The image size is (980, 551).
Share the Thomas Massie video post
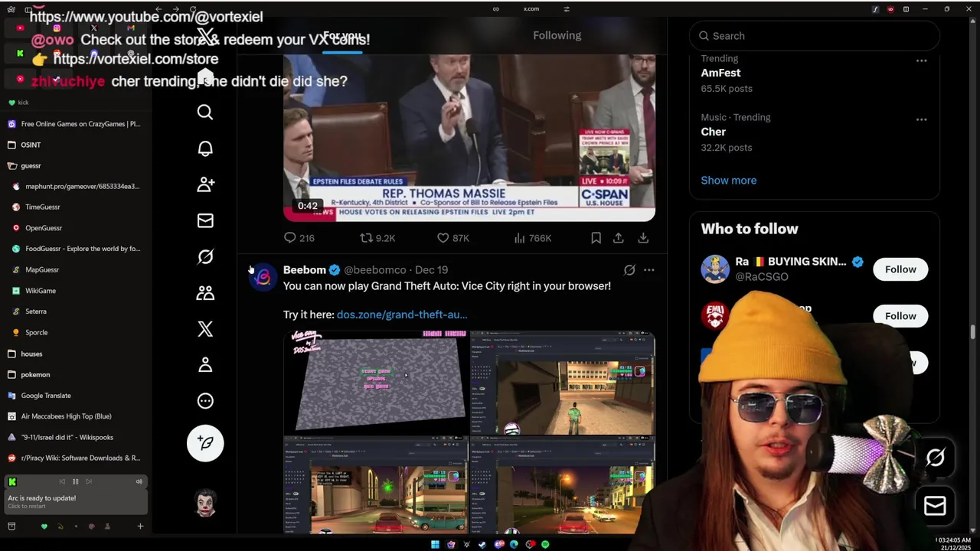click(x=618, y=238)
